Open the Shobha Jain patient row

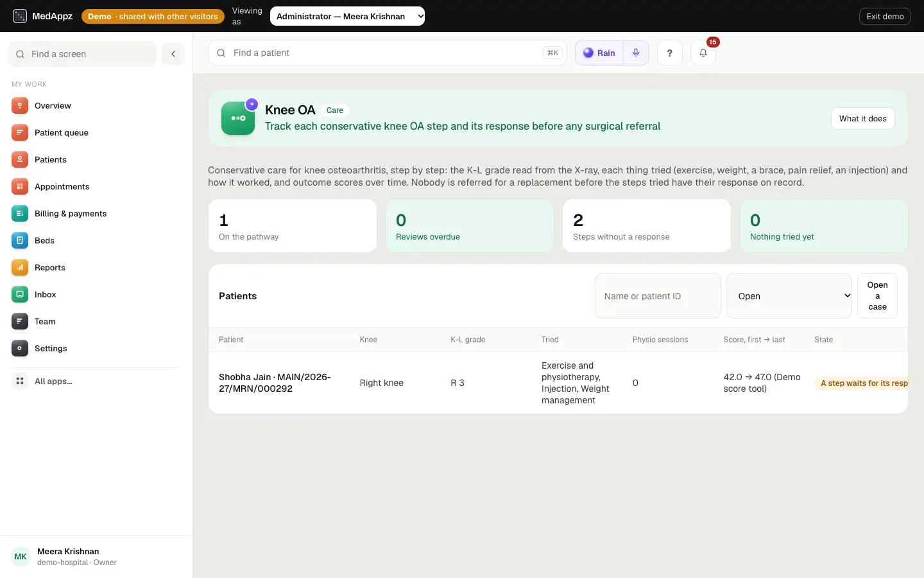tap(558, 383)
